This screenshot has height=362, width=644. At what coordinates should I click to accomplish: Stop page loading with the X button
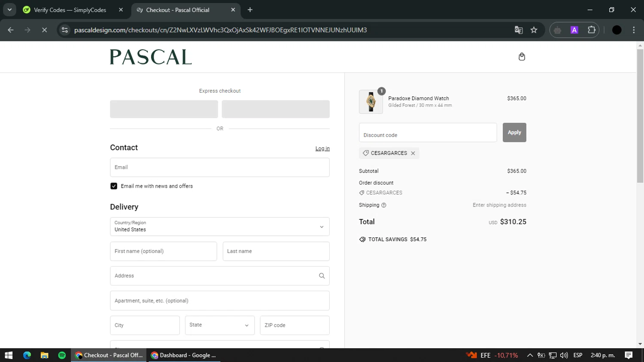(44, 30)
